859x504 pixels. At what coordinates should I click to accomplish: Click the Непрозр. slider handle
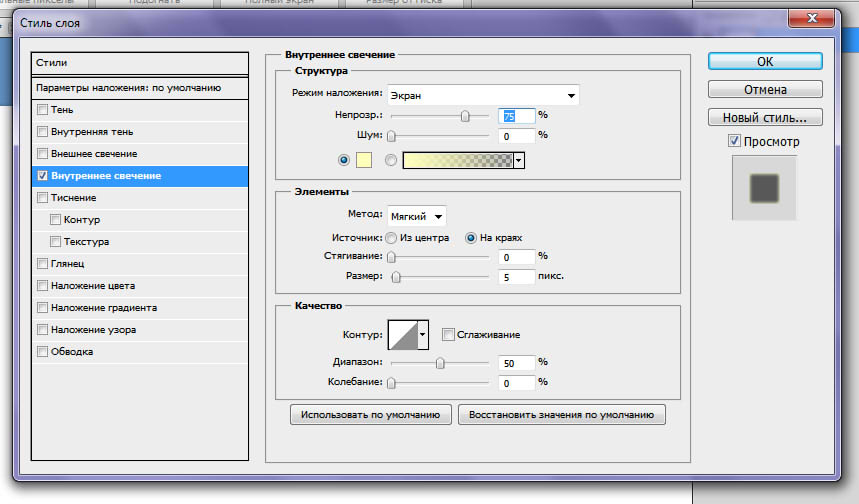click(465, 116)
